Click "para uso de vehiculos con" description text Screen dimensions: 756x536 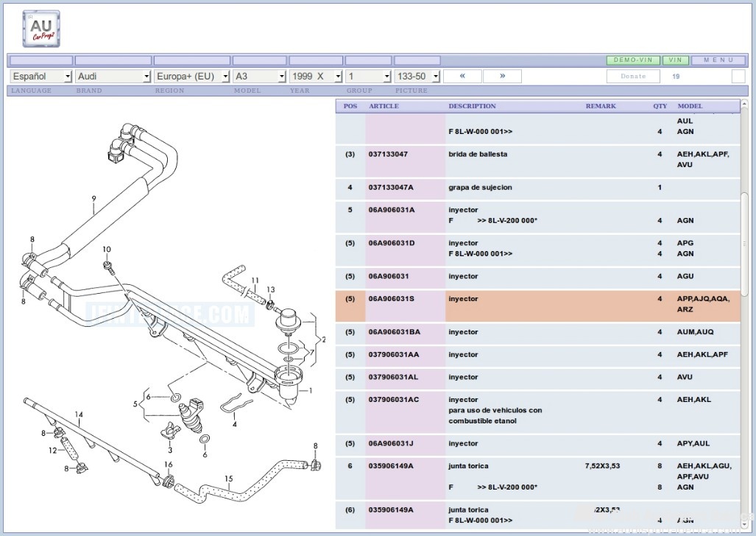[495, 411]
